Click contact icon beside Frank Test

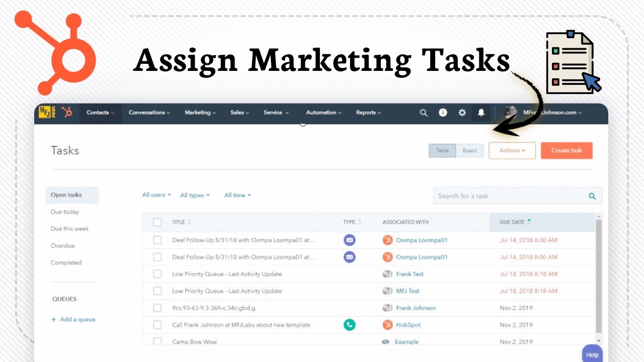pyautogui.click(x=387, y=274)
